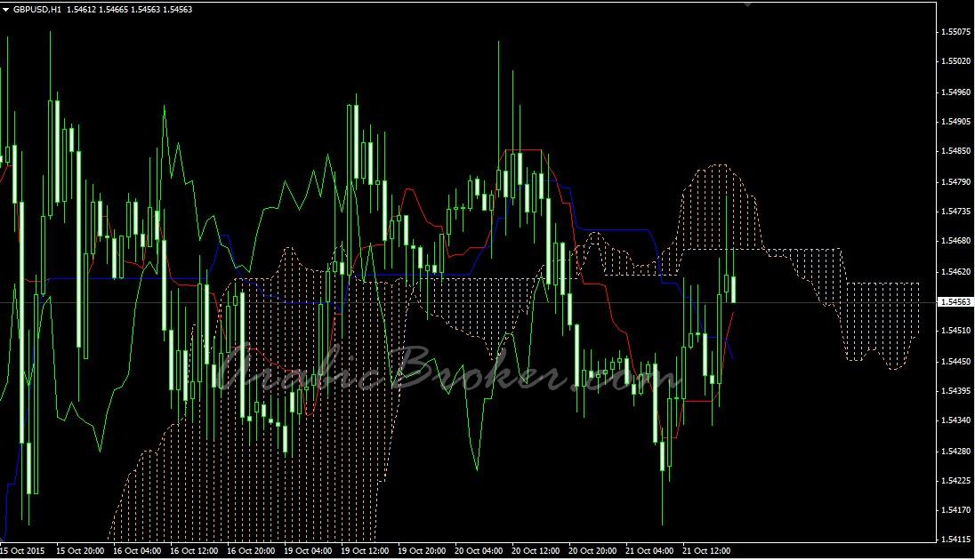Click the 1.54960 price axis label
Image resolution: width=975 pixels, height=560 pixels.
click(x=955, y=92)
